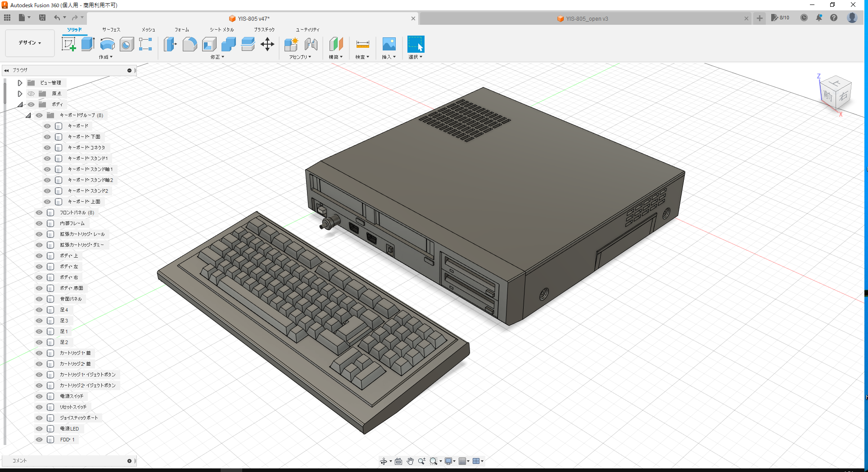Viewport: 868px width, 472px height.
Task: Collapse the キーボードグループ folder
Action: [28, 115]
